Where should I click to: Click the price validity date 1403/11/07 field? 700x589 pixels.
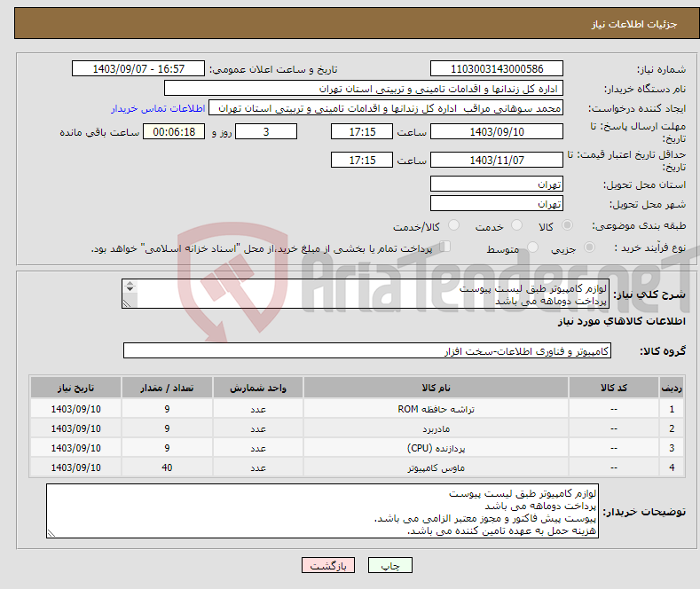(497, 160)
